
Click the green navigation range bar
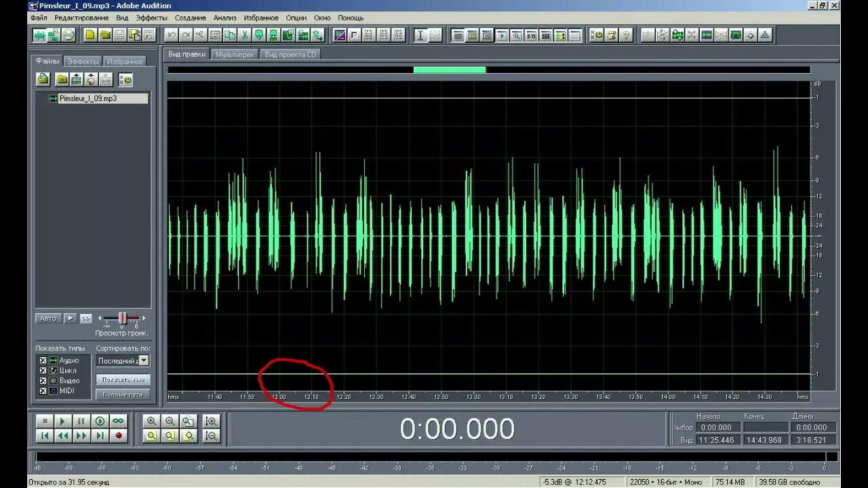click(450, 70)
